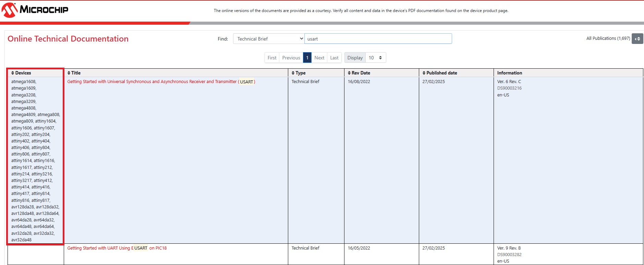
Task: Click the Information column header
Action: [509, 73]
